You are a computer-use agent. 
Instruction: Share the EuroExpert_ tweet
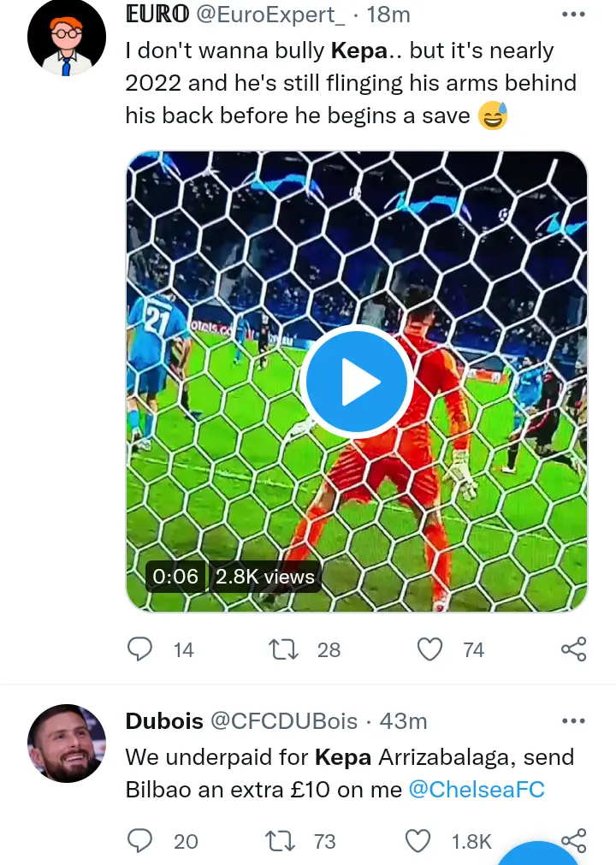coord(573,649)
